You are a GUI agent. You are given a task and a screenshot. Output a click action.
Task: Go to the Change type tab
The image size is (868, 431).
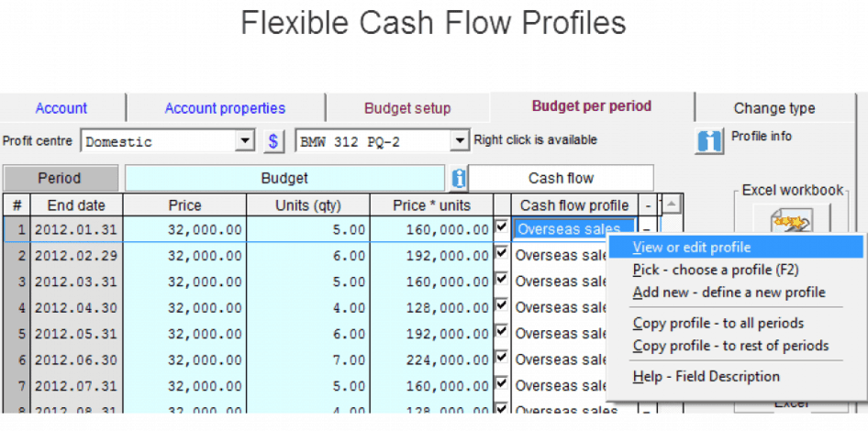click(x=773, y=108)
